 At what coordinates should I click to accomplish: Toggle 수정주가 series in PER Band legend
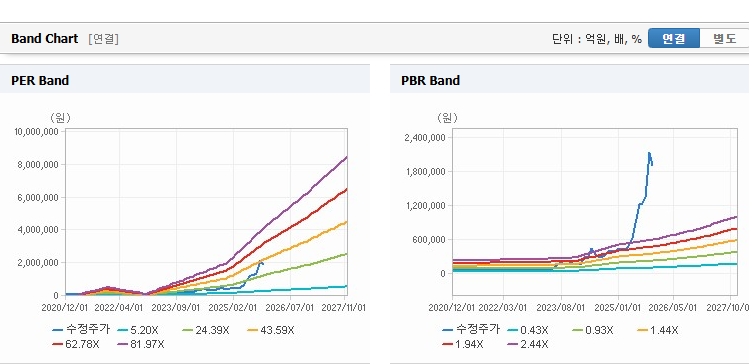[81, 330]
